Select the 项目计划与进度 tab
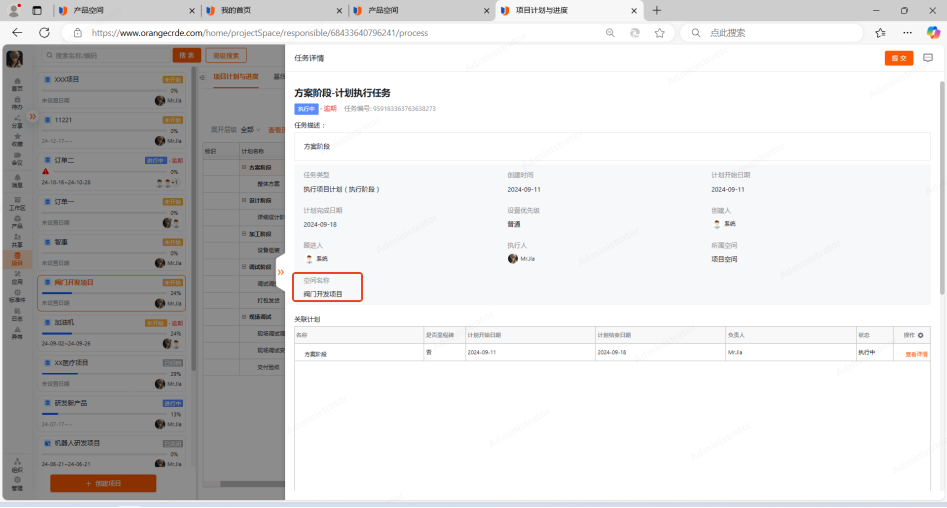 [x=235, y=76]
